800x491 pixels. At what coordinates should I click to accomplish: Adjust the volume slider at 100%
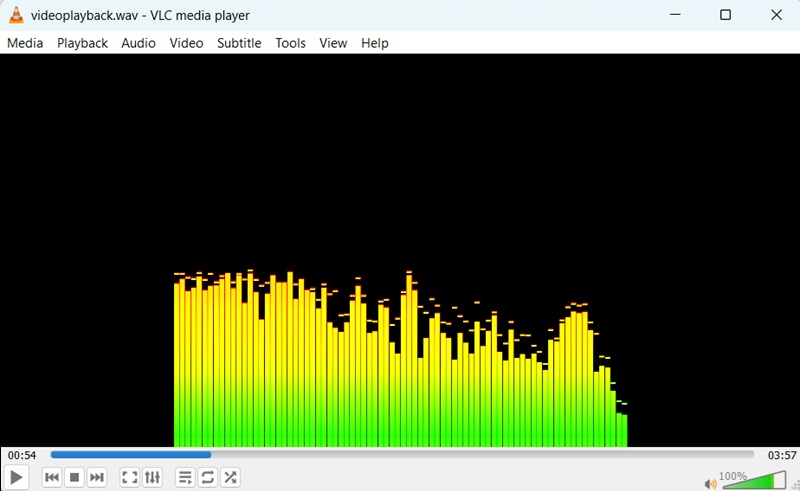click(754, 480)
